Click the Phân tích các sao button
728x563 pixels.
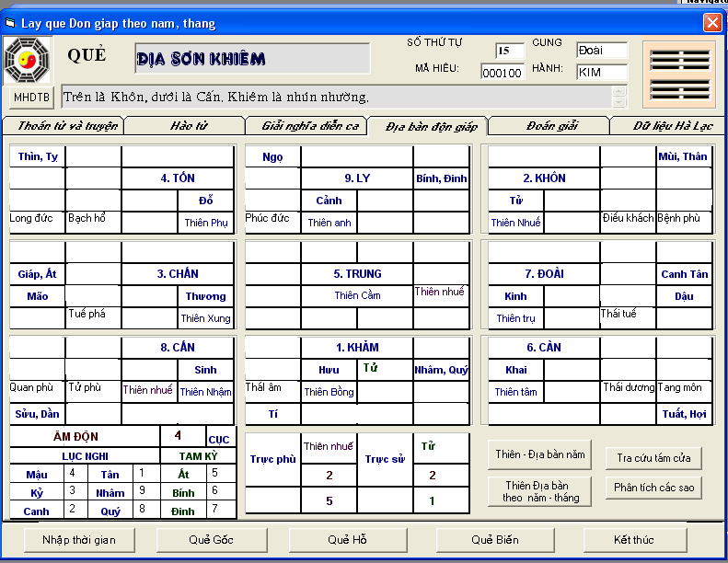[x=654, y=487]
